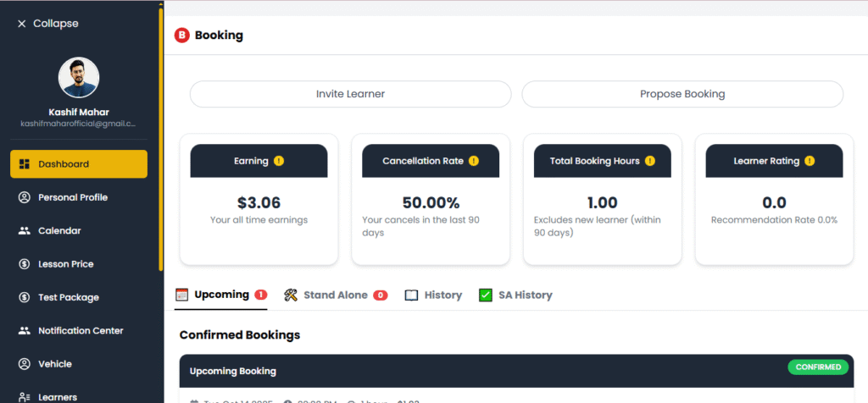Click the Cancellation Rate info icon
Viewport: 868px width, 403px height.
click(x=474, y=161)
